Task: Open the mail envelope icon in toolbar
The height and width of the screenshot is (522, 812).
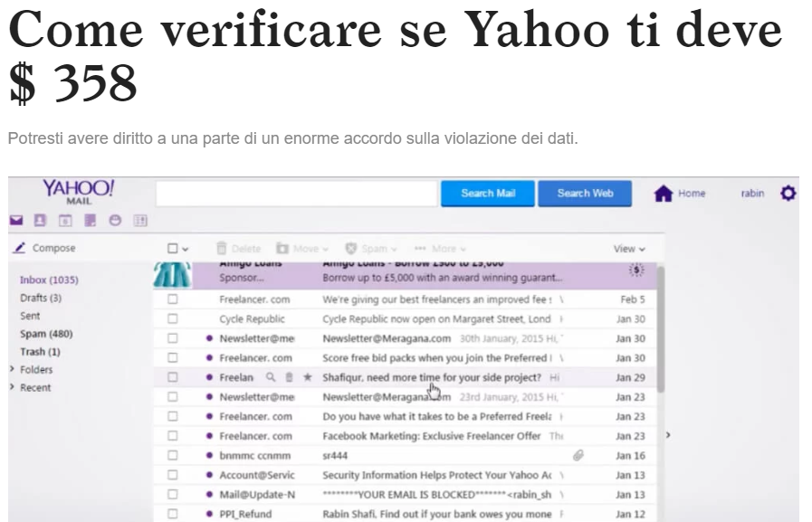Action: 16,221
